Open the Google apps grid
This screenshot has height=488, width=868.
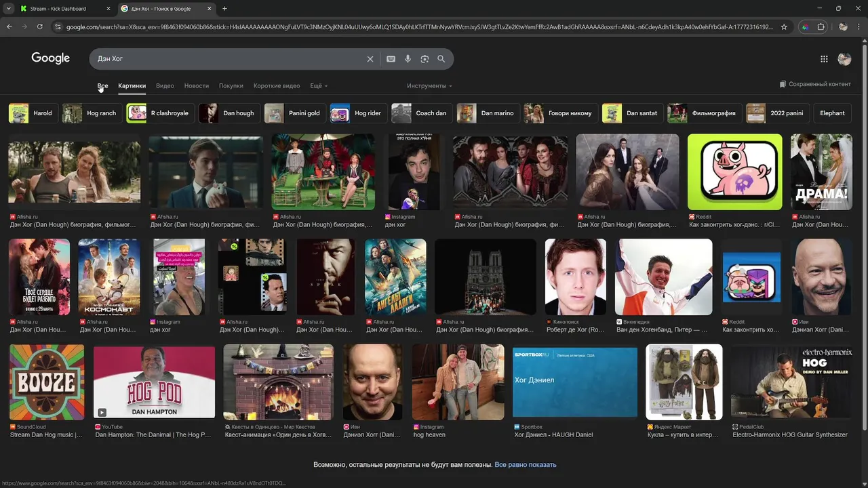[824, 59]
